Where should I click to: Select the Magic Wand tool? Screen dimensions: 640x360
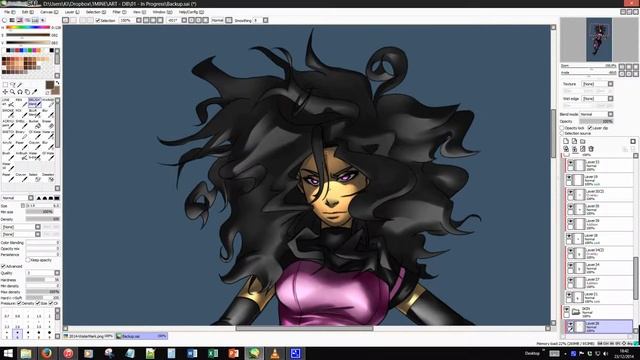[x=20, y=84]
